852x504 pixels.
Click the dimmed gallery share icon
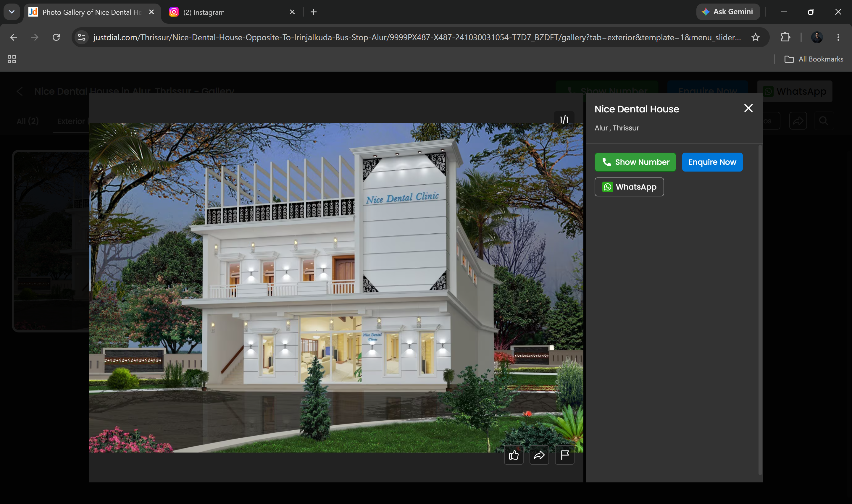click(x=798, y=121)
